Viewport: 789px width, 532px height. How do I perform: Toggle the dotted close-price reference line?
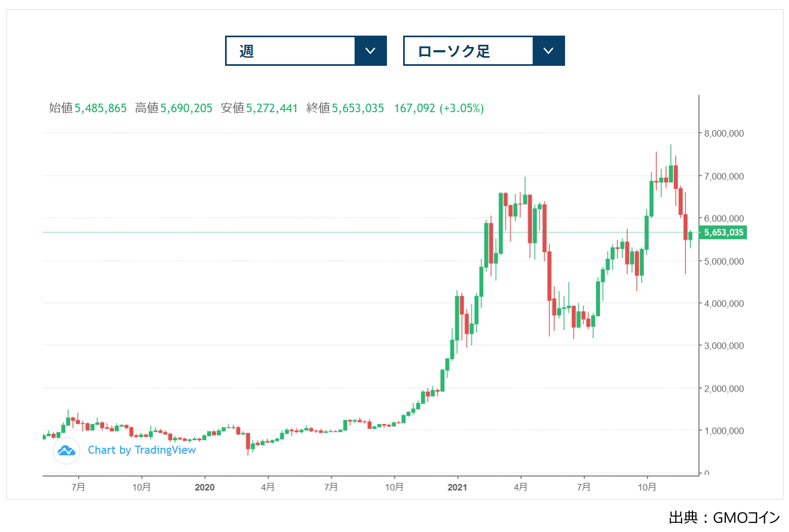point(324,233)
